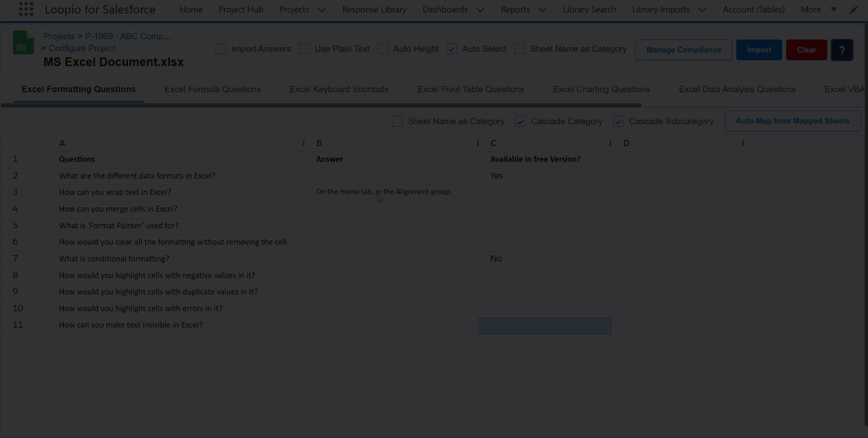The height and width of the screenshot is (438, 868).
Task: Open the More navigation dropdown
Action: point(818,10)
